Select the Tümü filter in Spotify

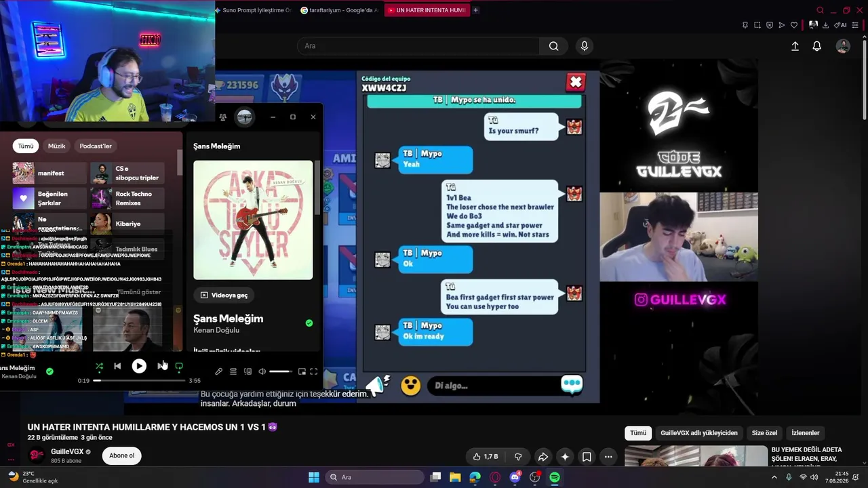click(x=26, y=146)
